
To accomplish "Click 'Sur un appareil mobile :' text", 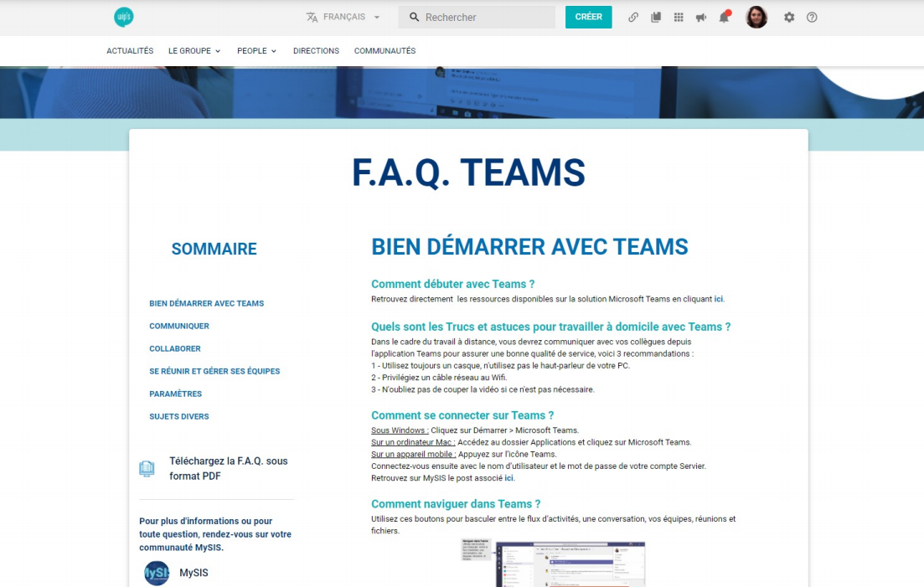I will pos(413,454).
